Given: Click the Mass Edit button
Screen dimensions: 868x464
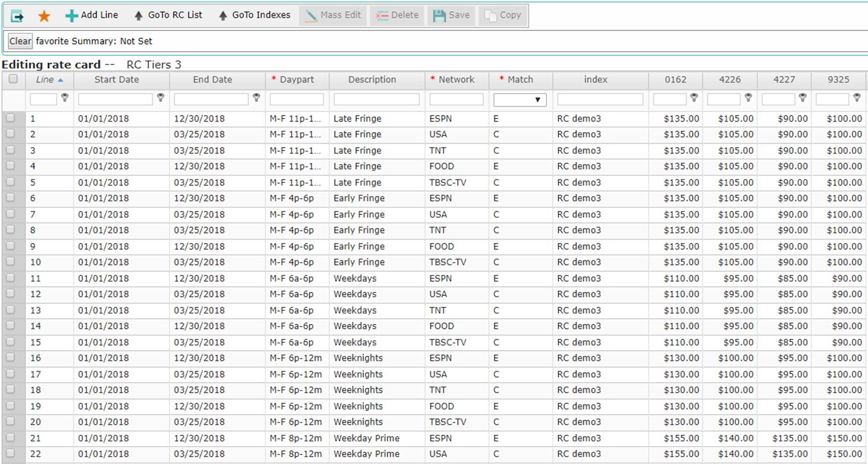Looking at the screenshot, I should [333, 15].
